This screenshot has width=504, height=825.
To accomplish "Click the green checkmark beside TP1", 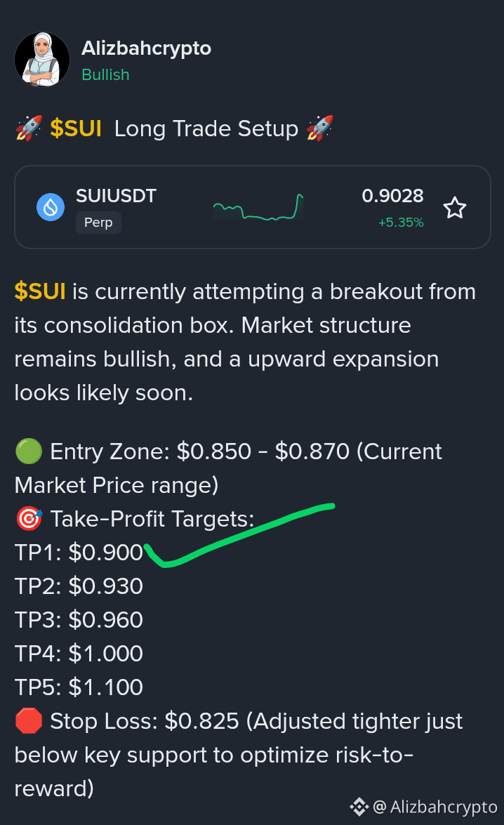I will [x=239, y=535].
